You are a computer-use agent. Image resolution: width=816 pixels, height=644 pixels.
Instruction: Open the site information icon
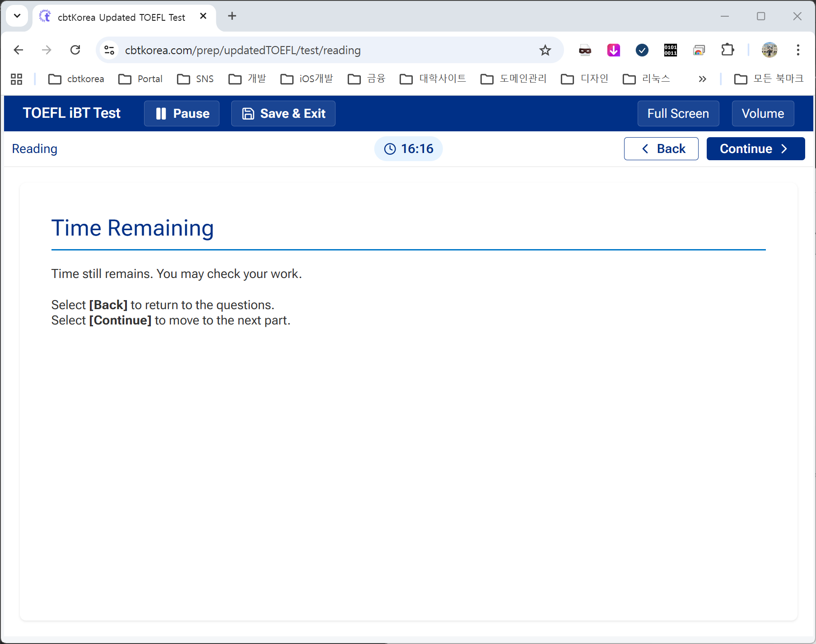tap(109, 50)
